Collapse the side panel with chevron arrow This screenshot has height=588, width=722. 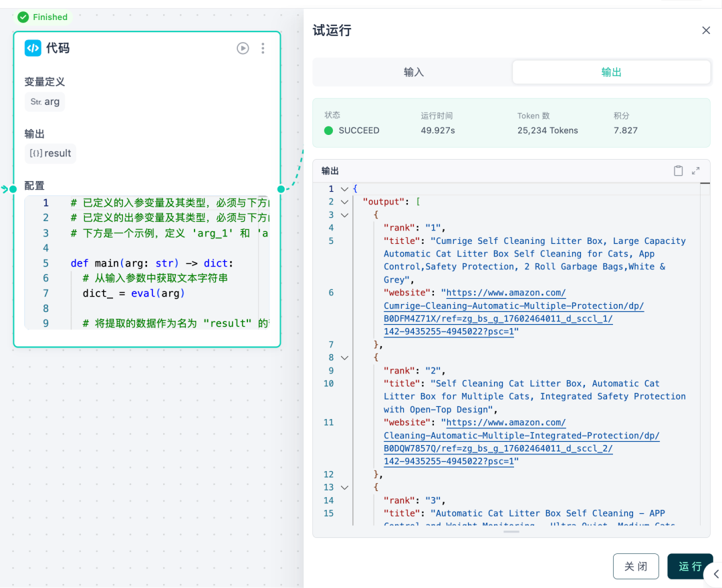tap(716, 574)
